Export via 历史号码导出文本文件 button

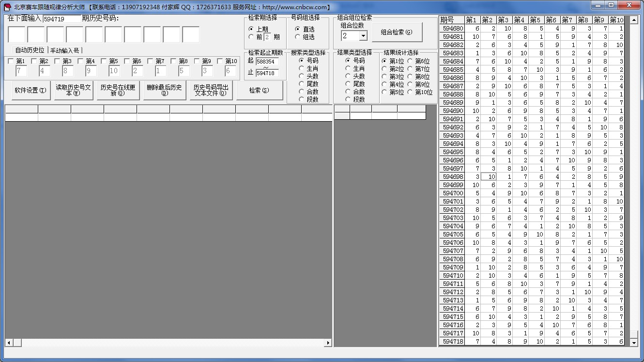pyautogui.click(x=211, y=91)
